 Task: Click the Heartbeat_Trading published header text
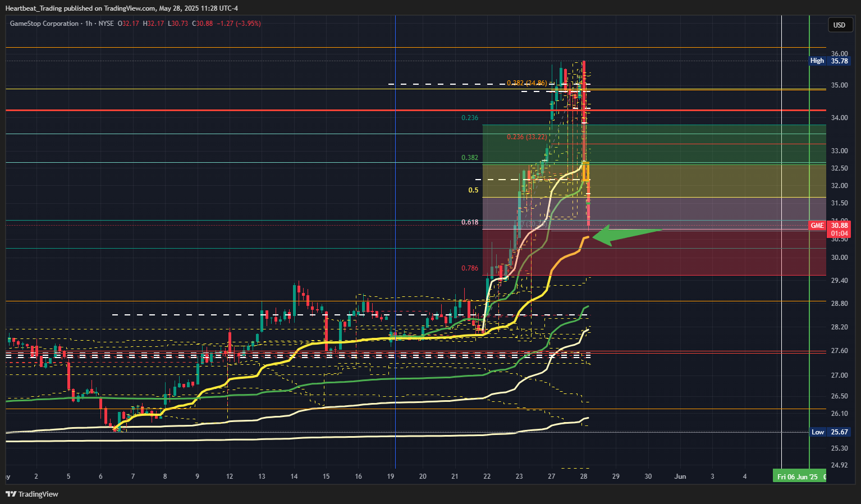(x=121, y=8)
